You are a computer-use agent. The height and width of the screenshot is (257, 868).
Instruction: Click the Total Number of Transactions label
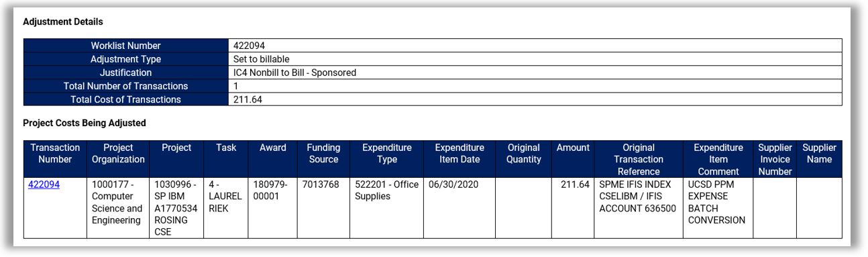[126, 86]
